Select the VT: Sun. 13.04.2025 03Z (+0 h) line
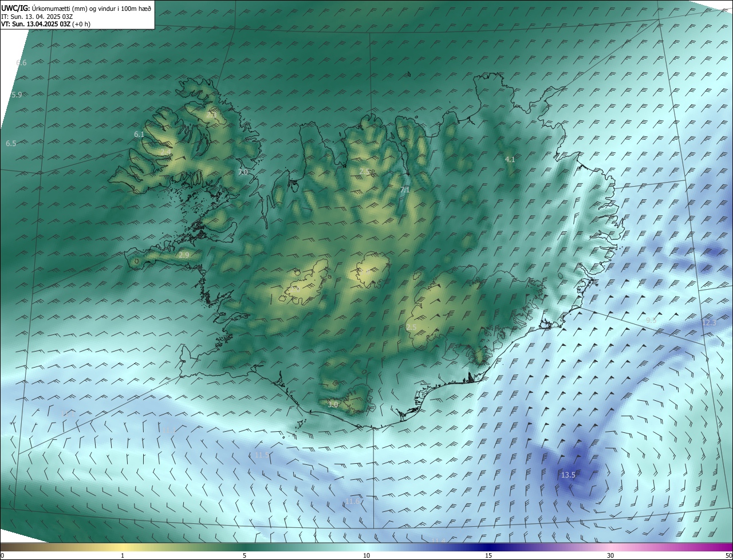Viewport: 733px width, 560px height. [46, 24]
